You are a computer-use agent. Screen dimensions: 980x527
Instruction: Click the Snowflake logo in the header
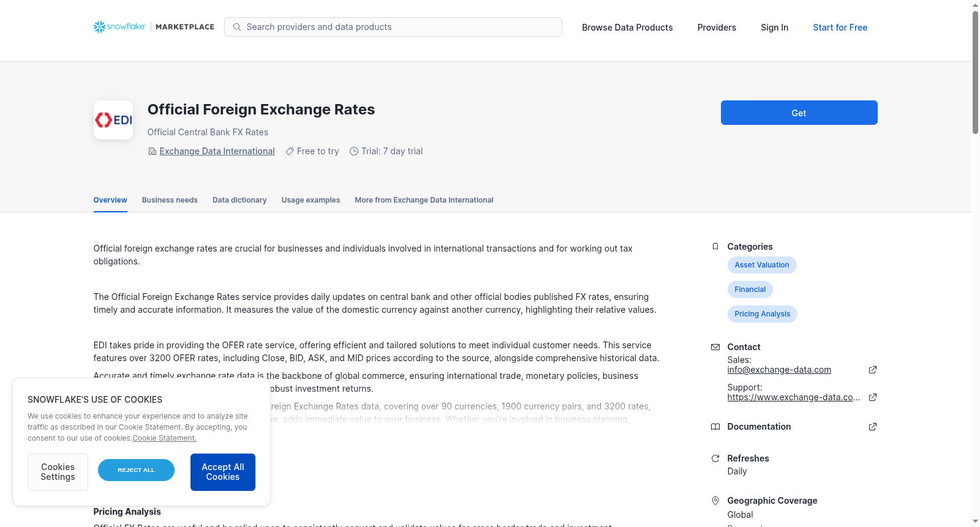tap(119, 27)
